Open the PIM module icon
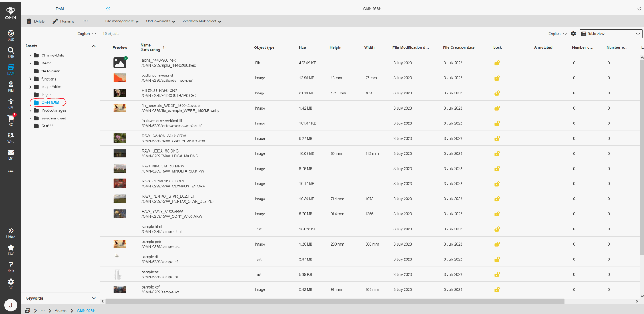The image size is (644, 314). [x=10, y=86]
